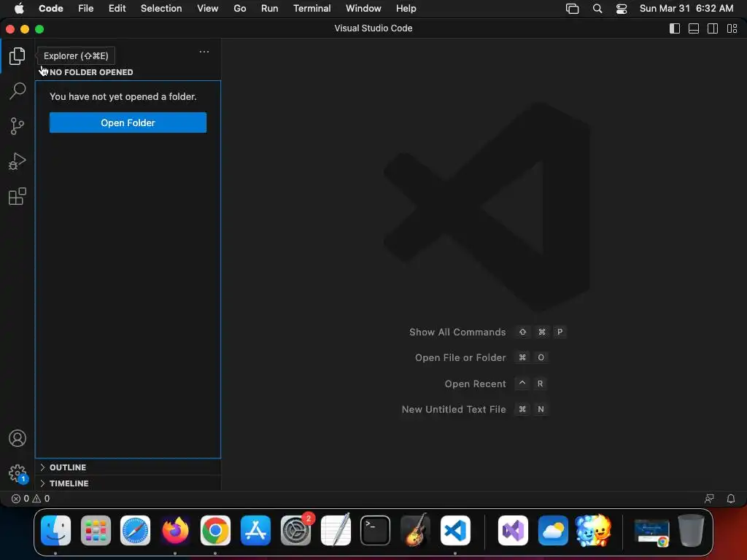Click the screen mirroring icon in menu bar
The height and width of the screenshot is (560, 747).
point(572,9)
